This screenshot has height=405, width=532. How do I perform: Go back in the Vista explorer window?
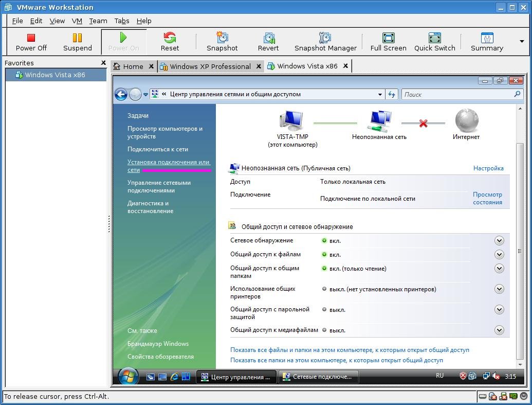[121, 94]
